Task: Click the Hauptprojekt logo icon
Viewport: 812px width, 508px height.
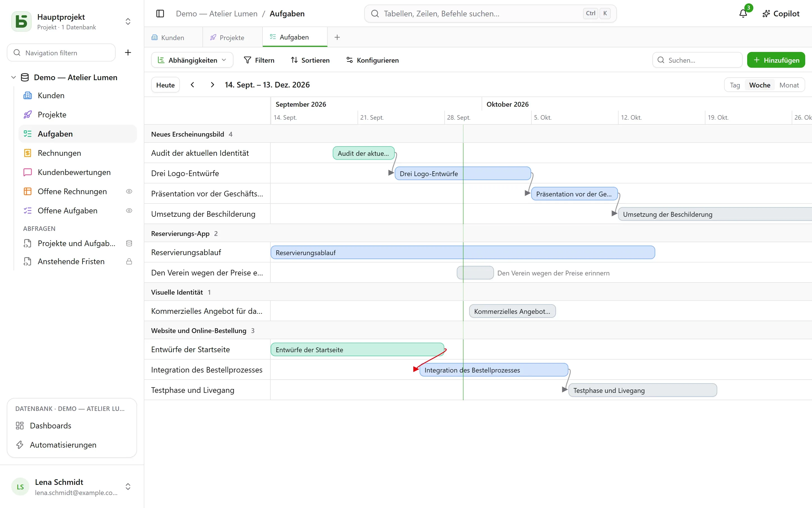Action: pyautogui.click(x=21, y=21)
